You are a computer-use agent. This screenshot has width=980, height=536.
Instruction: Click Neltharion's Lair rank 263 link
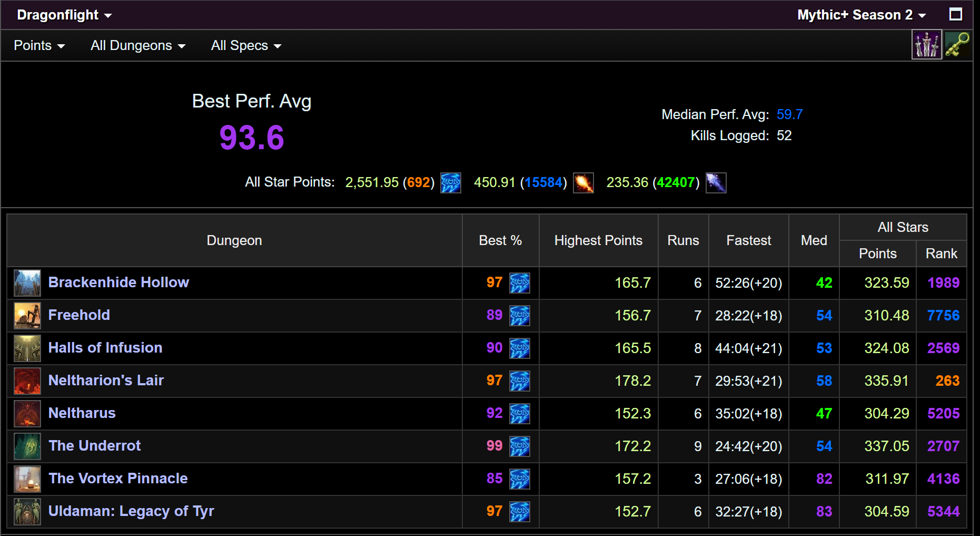pyautogui.click(x=946, y=381)
